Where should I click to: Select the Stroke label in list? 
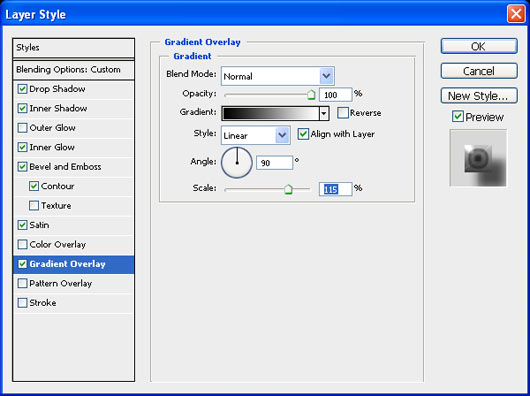pyautogui.click(x=43, y=303)
